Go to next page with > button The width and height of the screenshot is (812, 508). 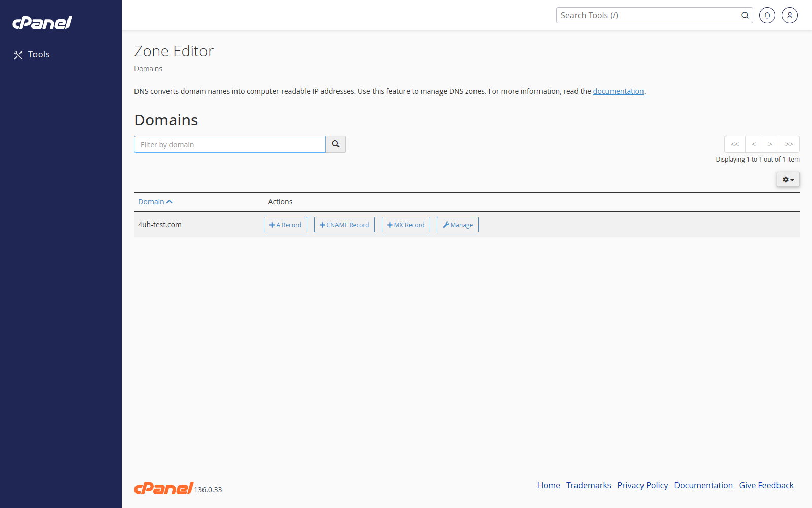pos(770,144)
